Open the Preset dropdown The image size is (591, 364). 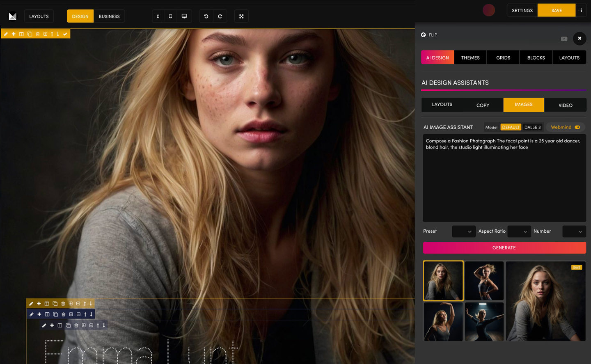463,231
